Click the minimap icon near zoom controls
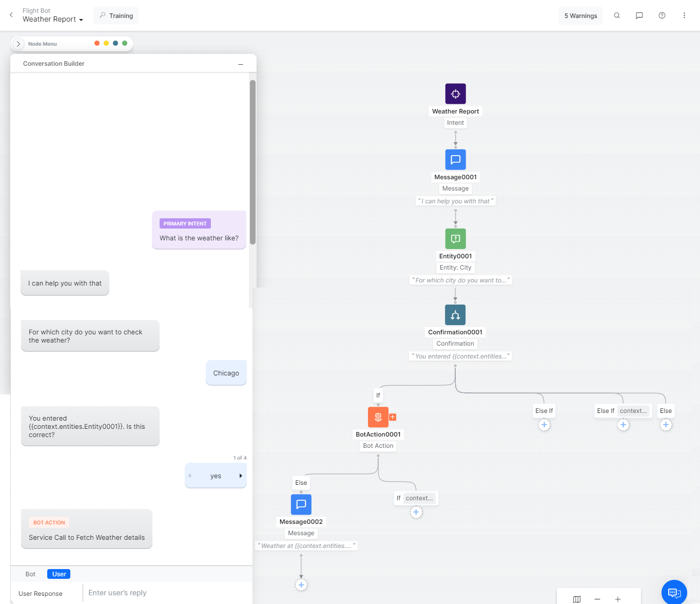 (x=576, y=598)
